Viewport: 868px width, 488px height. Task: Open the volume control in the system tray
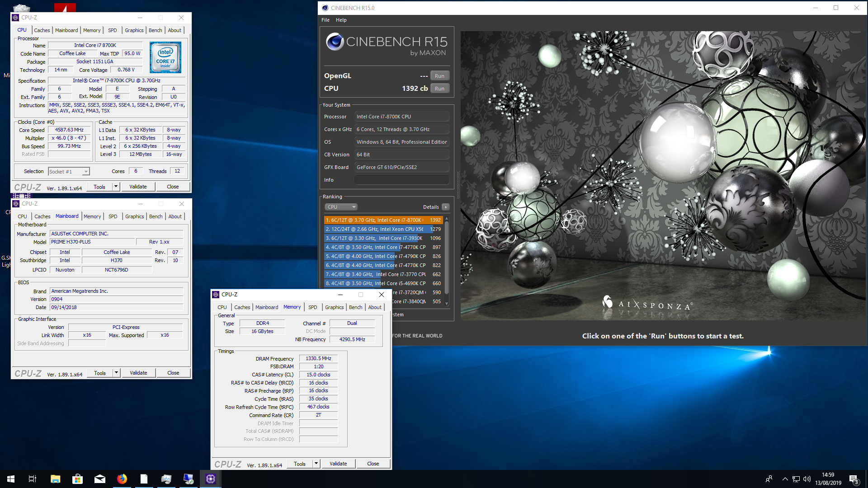click(807, 479)
